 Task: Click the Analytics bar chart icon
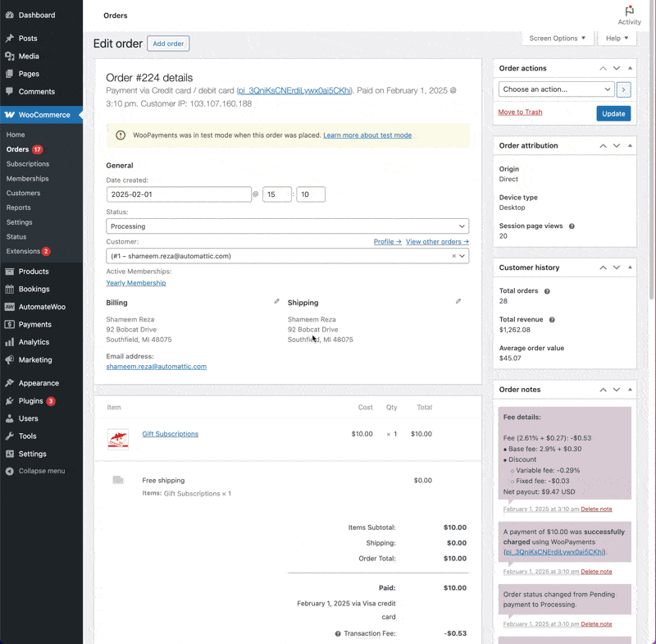click(x=10, y=342)
